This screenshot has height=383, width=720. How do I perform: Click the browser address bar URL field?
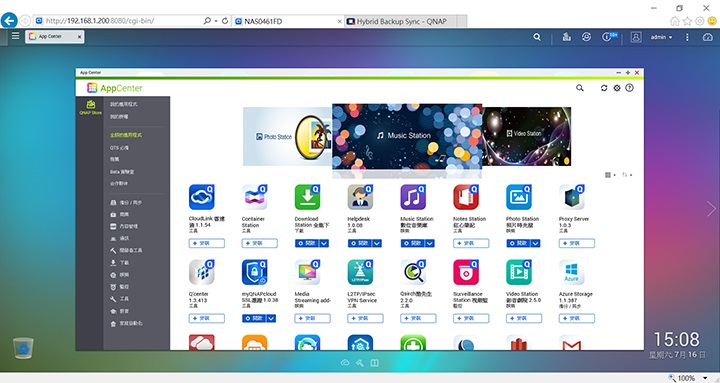coord(119,21)
